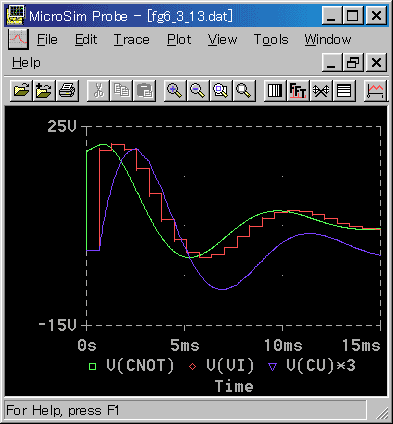Click the Append File toolbar icon
The width and height of the screenshot is (393, 424).
(x=44, y=91)
